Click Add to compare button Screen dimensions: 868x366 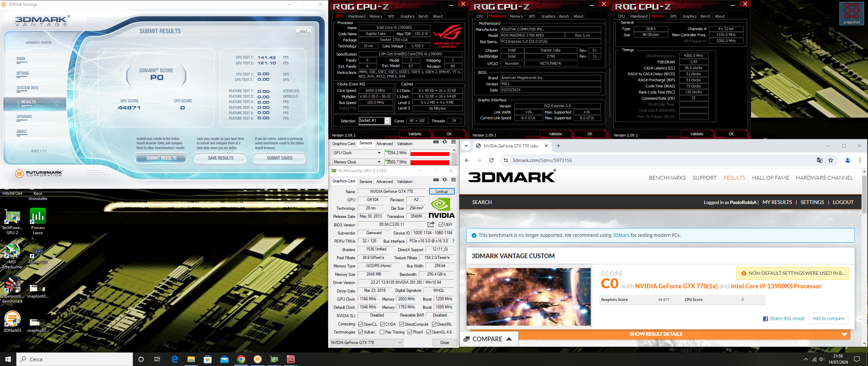(x=828, y=319)
